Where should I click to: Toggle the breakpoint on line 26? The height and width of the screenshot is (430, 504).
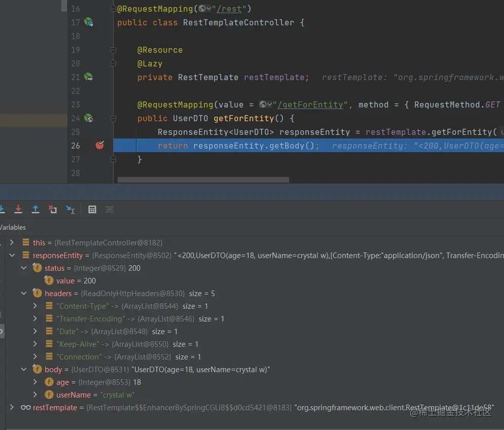point(100,146)
